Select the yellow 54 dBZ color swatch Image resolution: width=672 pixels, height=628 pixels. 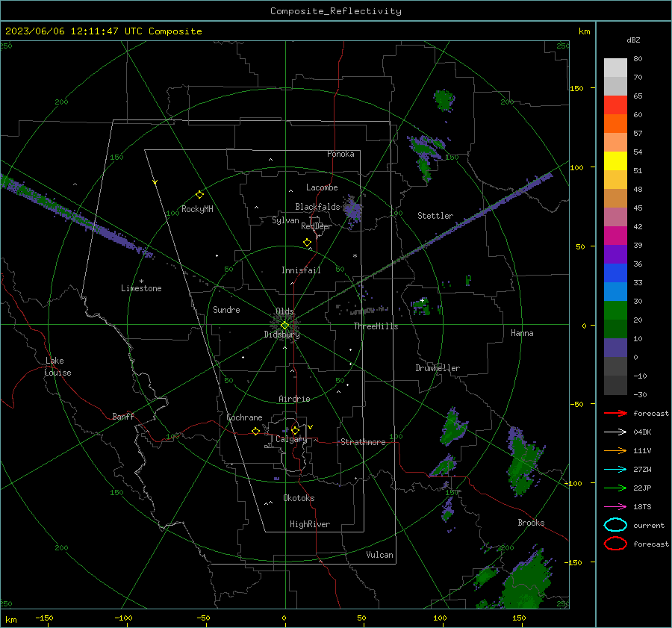(615, 161)
